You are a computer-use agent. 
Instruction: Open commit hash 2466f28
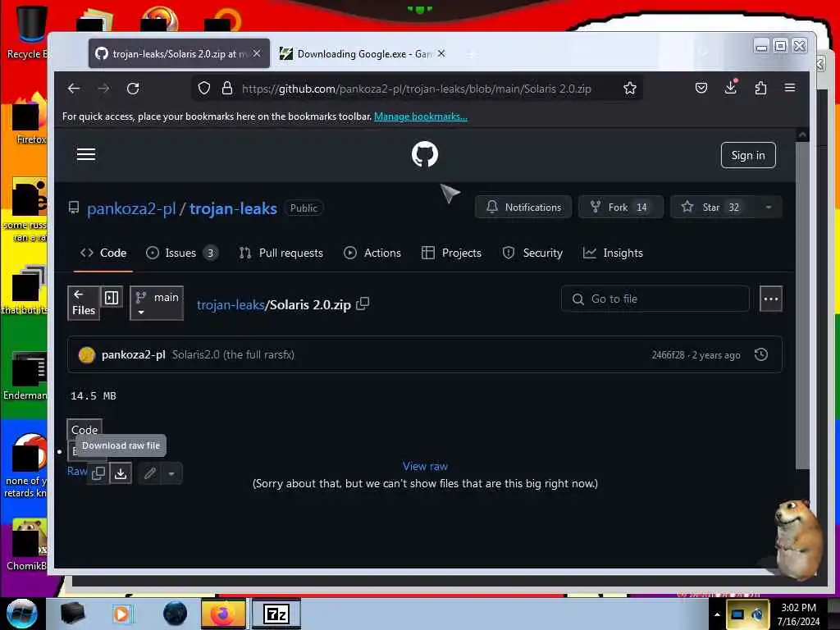(x=668, y=355)
